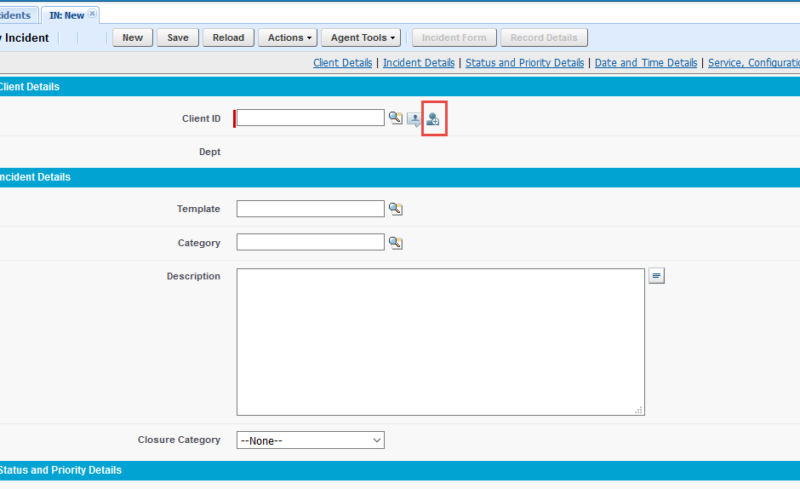Viewport: 800px width, 489px height.
Task: Go to Status and Priority Details link
Action: click(524, 63)
